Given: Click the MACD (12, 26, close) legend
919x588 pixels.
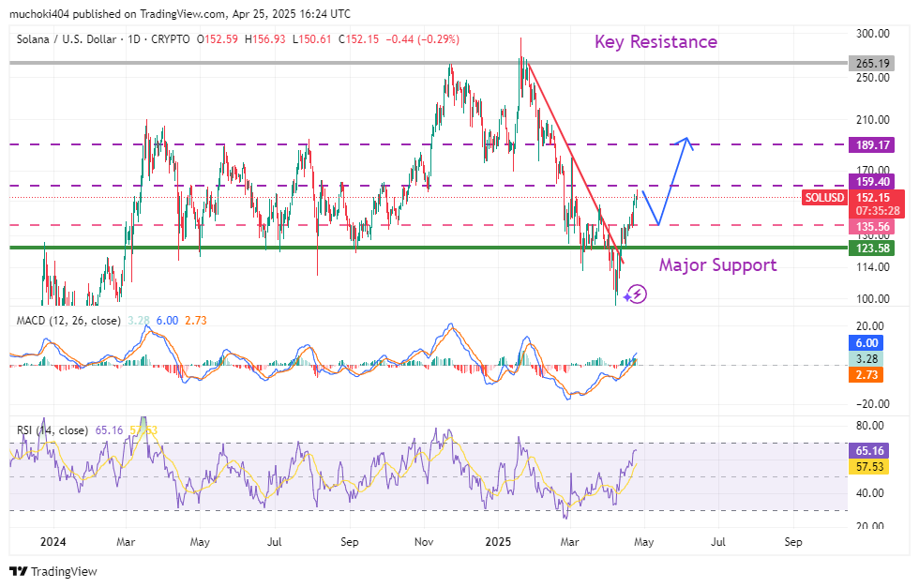Looking at the screenshot, I should pyautogui.click(x=68, y=321).
